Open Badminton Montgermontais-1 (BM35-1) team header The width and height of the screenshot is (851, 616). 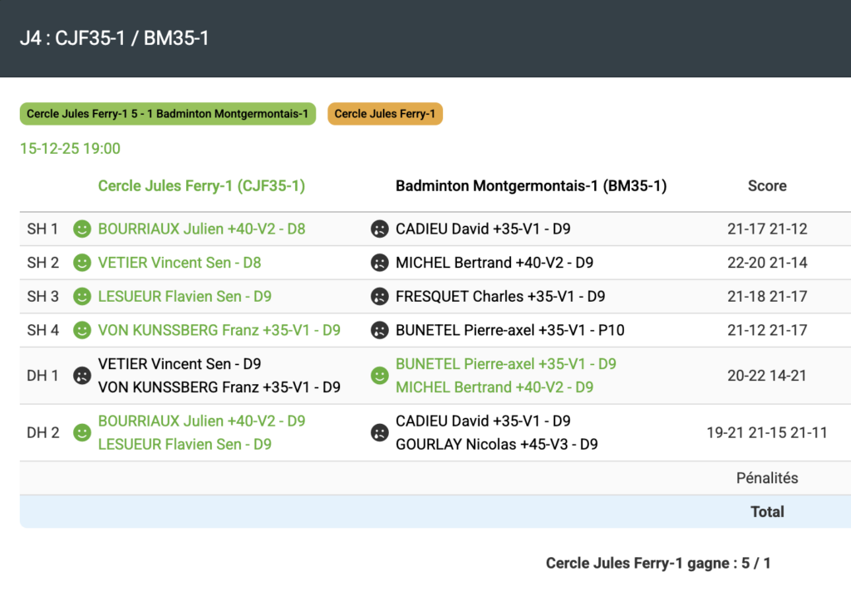click(x=531, y=186)
